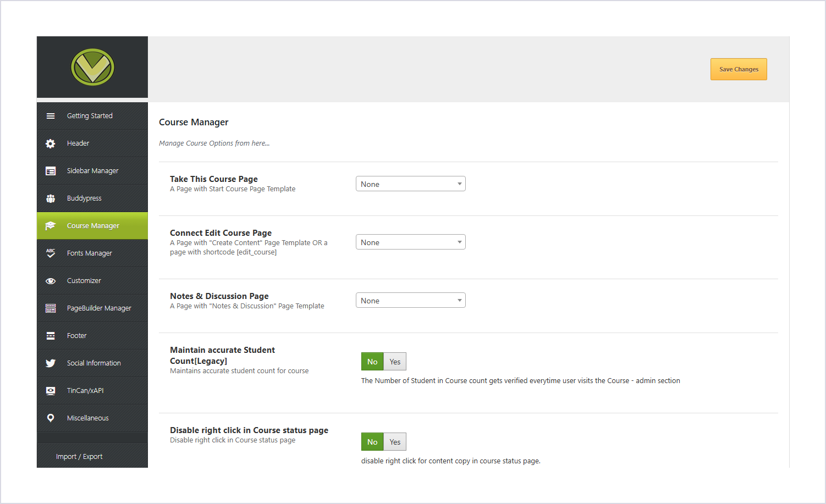Viewport: 826px width, 504px height.
Task: Open the Getting Started menu item
Action: click(x=92, y=116)
